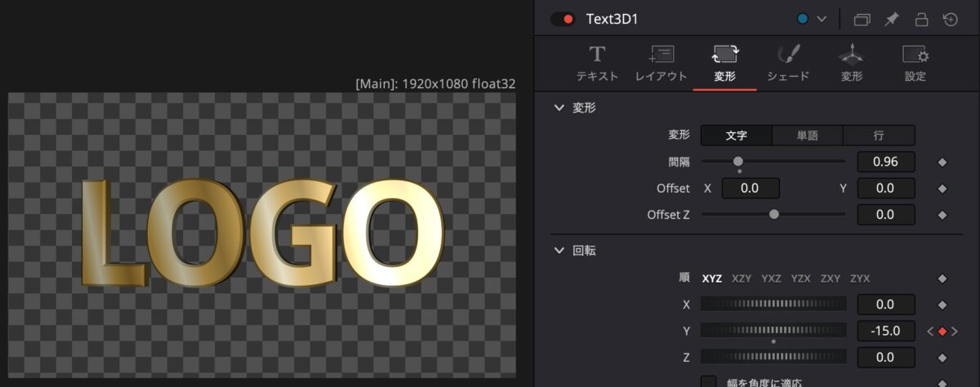Click the rotation Z value field
980x387 pixels.
pos(886,357)
